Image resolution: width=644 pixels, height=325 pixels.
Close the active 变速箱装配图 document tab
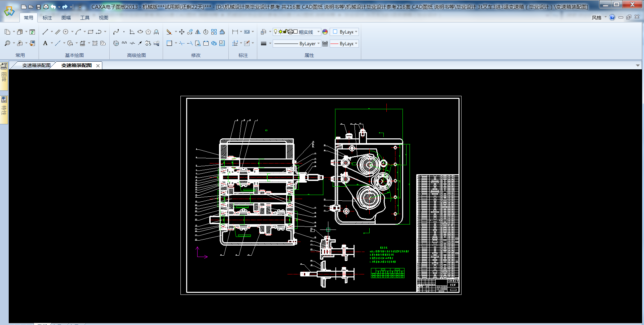tap(98, 66)
